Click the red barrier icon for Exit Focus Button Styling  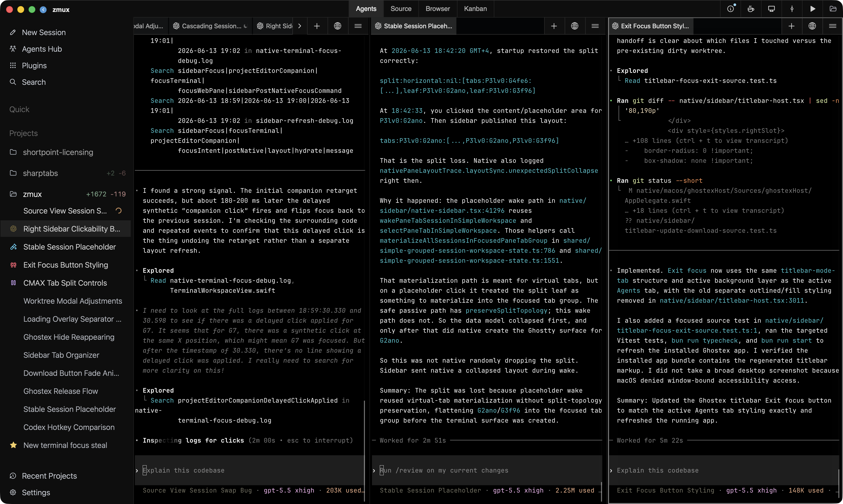13,265
